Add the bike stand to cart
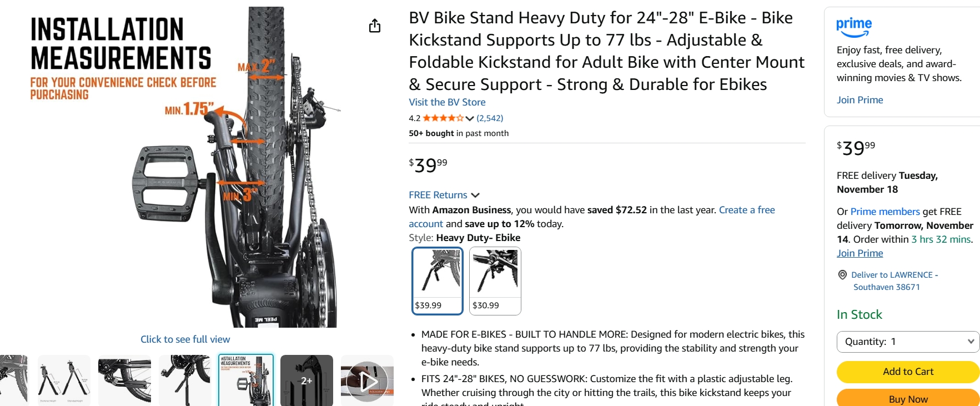Image resolution: width=980 pixels, height=406 pixels. pyautogui.click(x=908, y=372)
